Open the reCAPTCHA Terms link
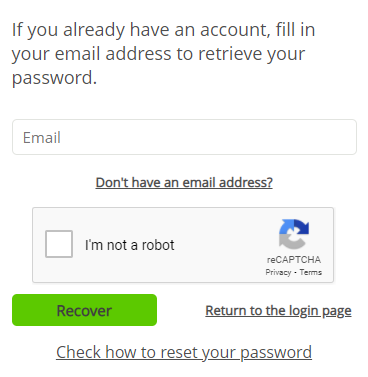The image size is (368, 377). (311, 272)
